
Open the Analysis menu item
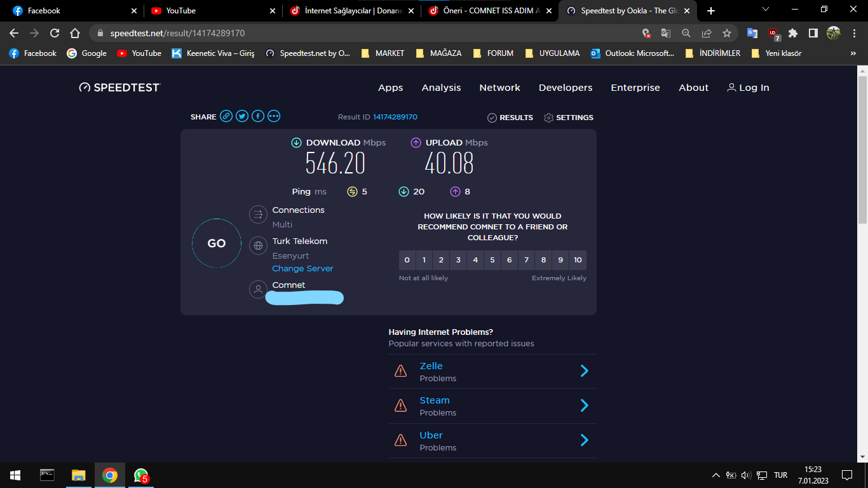442,88
